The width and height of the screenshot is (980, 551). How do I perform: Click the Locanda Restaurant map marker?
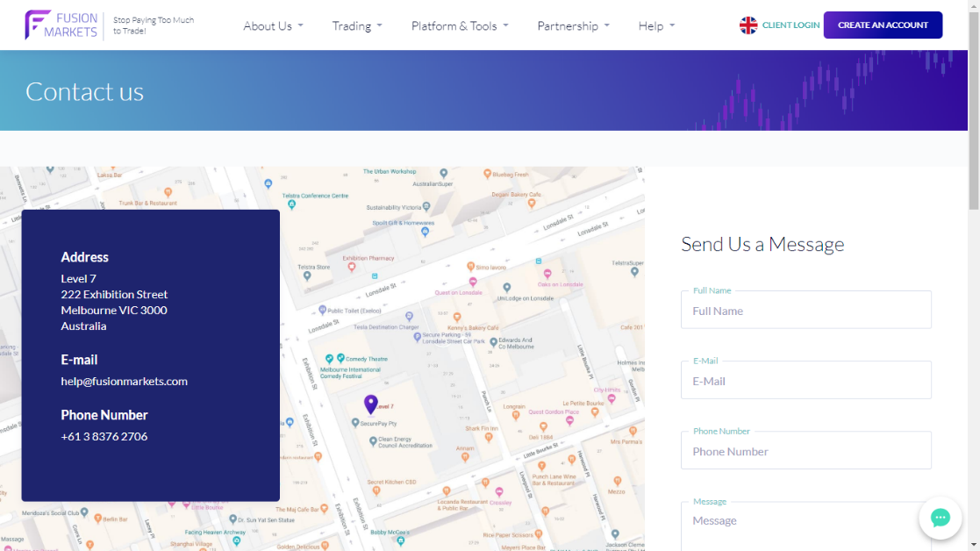pyautogui.click(x=447, y=491)
